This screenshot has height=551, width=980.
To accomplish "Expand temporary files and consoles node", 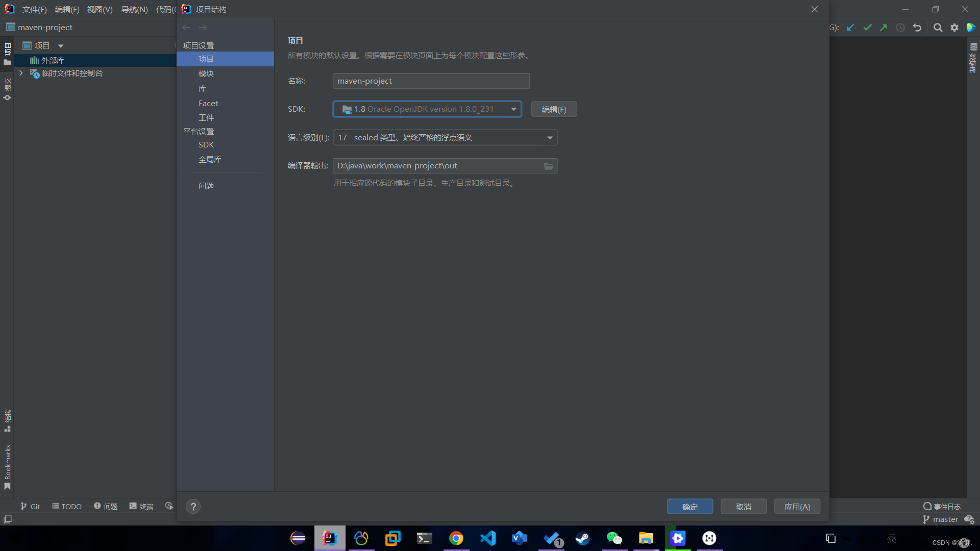I will [21, 73].
